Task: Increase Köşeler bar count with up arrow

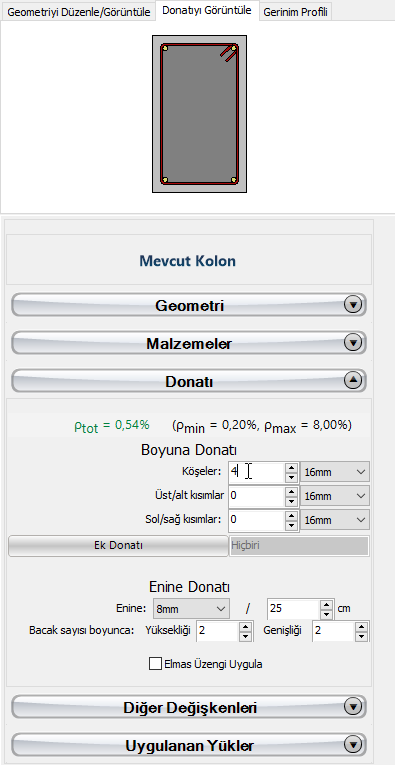Action: pyautogui.click(x=292, y=467)
